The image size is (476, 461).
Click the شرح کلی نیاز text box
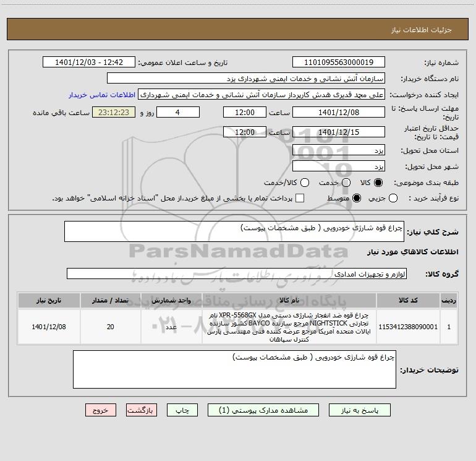click(234, 231)
